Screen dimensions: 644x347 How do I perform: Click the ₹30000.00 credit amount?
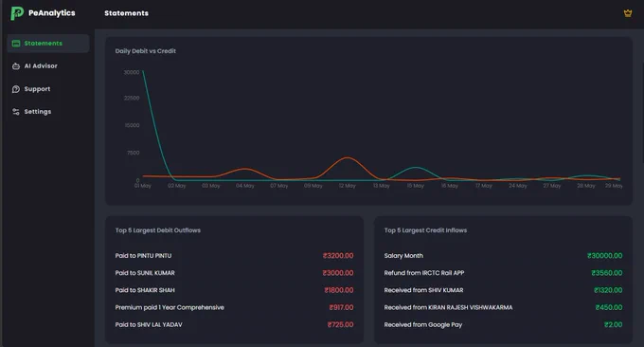coord(604,256)
